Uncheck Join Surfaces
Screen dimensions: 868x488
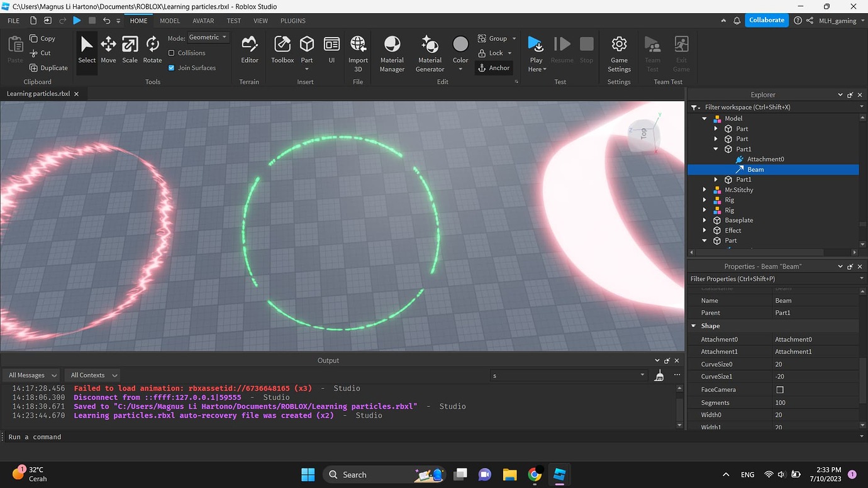point(172,67)
